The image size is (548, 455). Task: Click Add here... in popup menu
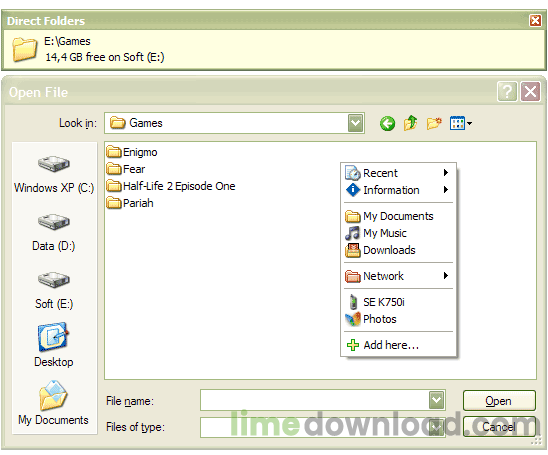398,345
